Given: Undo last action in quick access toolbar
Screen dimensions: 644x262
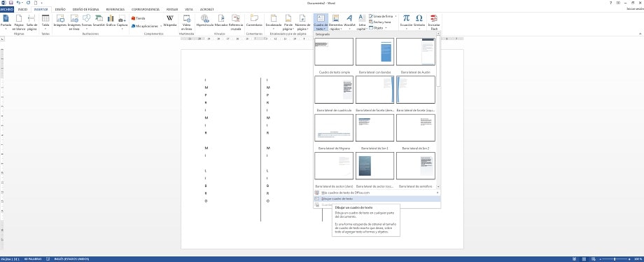Looking at the screenshot, I should click(x=18, y=3).
